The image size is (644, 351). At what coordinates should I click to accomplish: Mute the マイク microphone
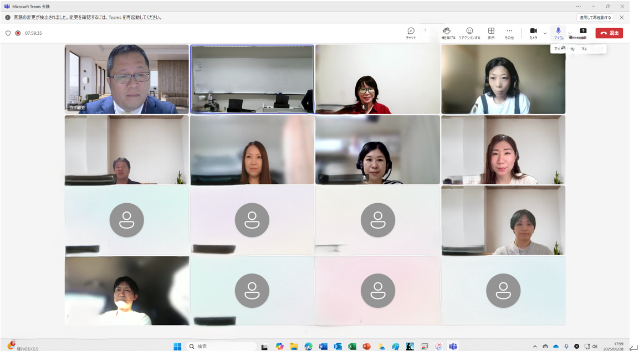[x=558, y=33]
